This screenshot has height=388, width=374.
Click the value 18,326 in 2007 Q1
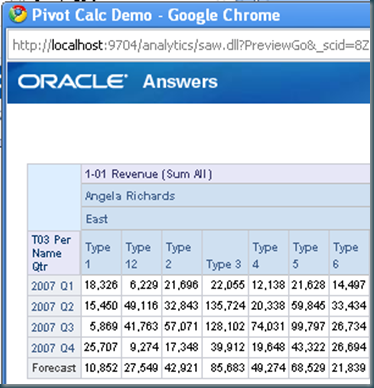pos(101,285)
